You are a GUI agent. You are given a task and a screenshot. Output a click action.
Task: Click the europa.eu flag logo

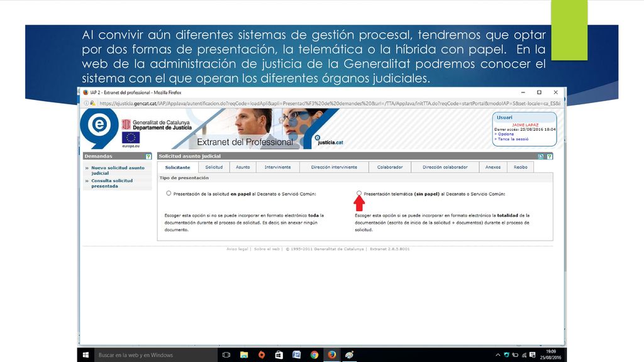tap(131, 139)
